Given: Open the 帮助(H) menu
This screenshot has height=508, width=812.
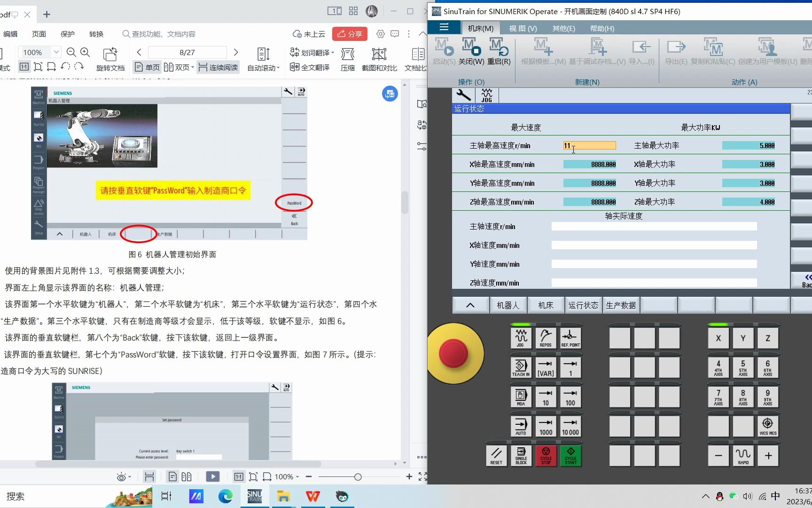Looking at the screenshot, I should [x=602, y=28].
